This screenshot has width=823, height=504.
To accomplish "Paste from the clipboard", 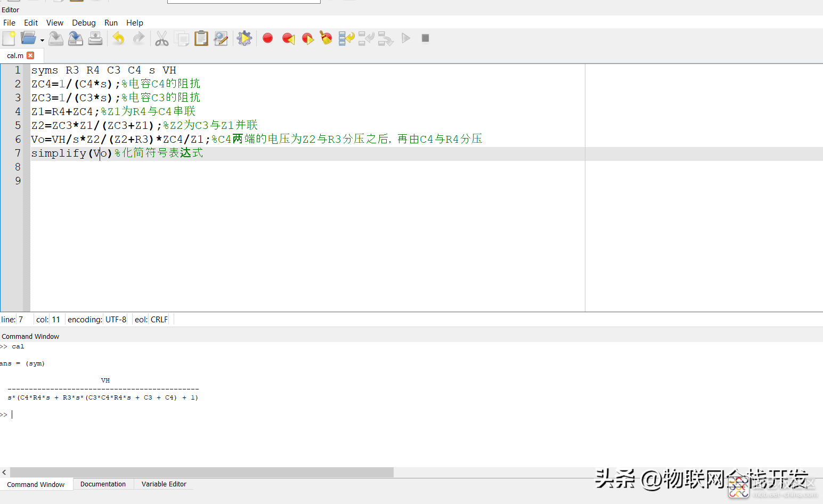I will tap(201, 38).
